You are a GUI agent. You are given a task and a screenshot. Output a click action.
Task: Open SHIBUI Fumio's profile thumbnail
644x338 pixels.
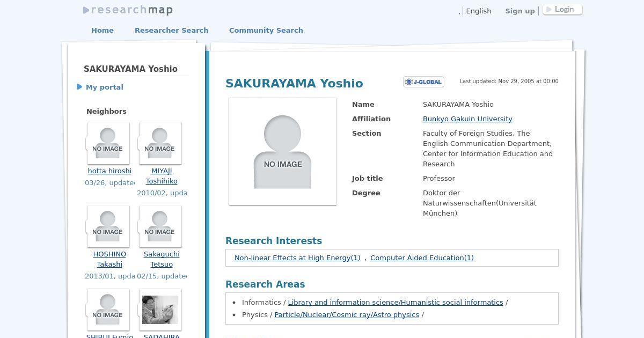(x=108, y=310)
